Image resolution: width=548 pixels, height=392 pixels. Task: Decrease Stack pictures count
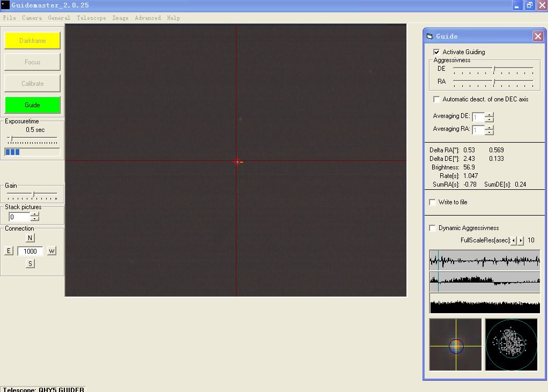(34, 219)
